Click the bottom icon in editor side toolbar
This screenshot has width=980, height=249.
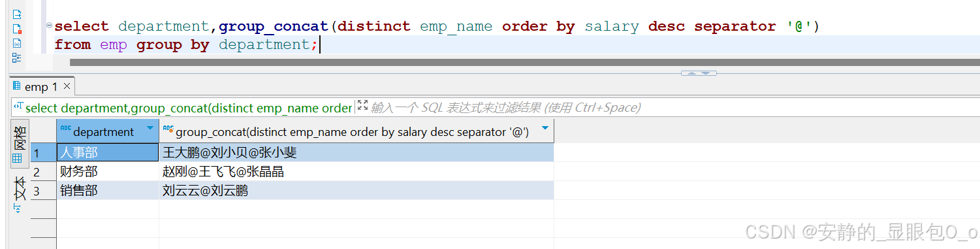pyautogui.click(x=17, y=58)
